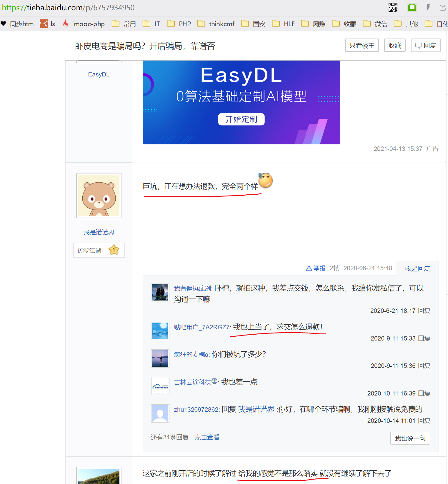
Task: Click the share icon in address bar
Action: click(442, 8)
